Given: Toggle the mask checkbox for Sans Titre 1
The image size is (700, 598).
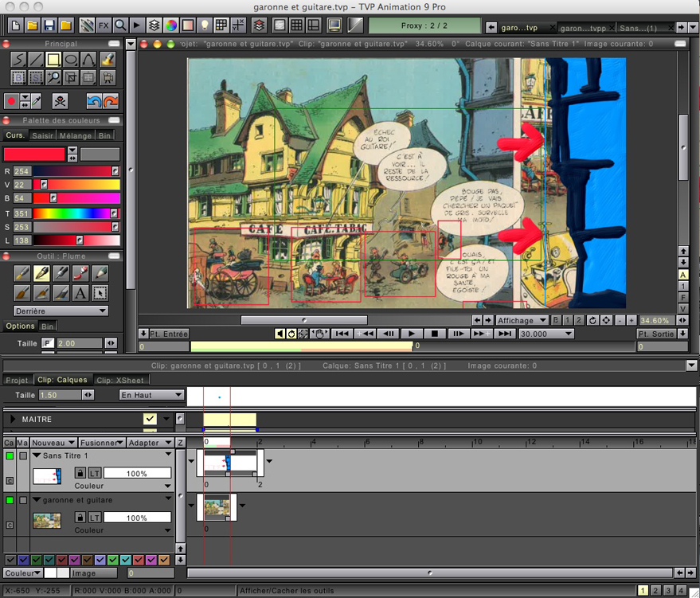Looking at the screenshot, I should tap(23, 455).
